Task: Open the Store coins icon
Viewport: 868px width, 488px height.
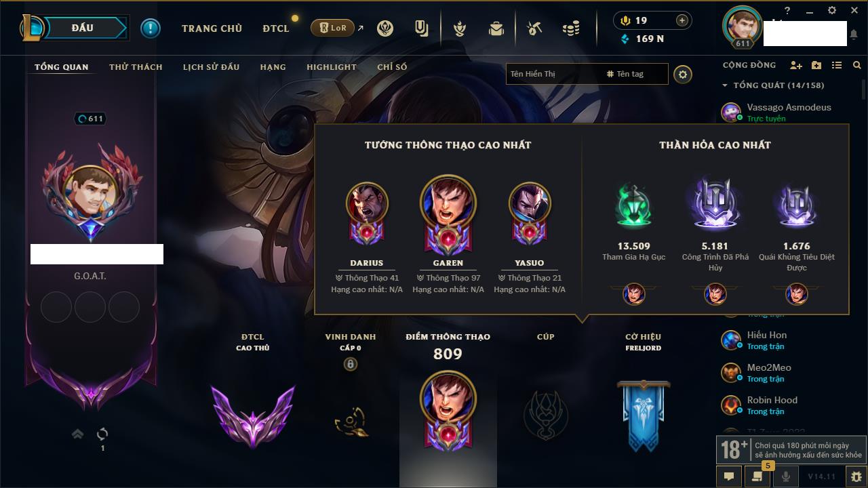Action: 571,28
